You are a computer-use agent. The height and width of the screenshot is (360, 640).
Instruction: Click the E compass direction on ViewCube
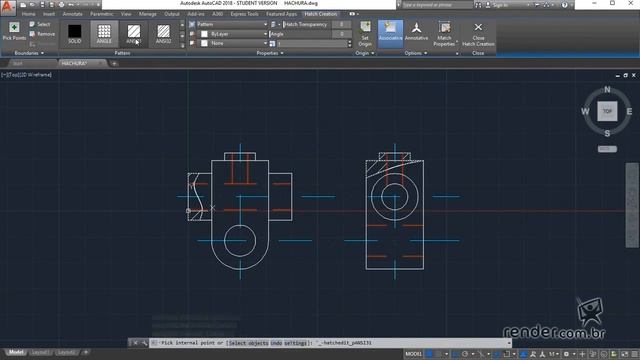pos(629,111)
